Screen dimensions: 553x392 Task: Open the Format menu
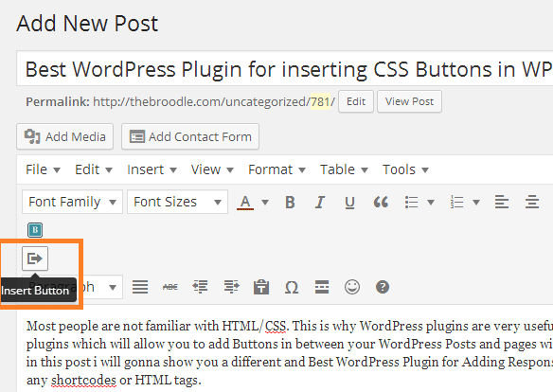276,169
